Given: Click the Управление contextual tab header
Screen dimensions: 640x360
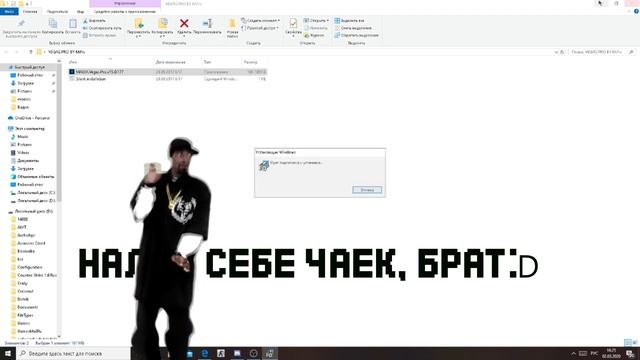Looking at the screenshot, I should pos(125,3).
